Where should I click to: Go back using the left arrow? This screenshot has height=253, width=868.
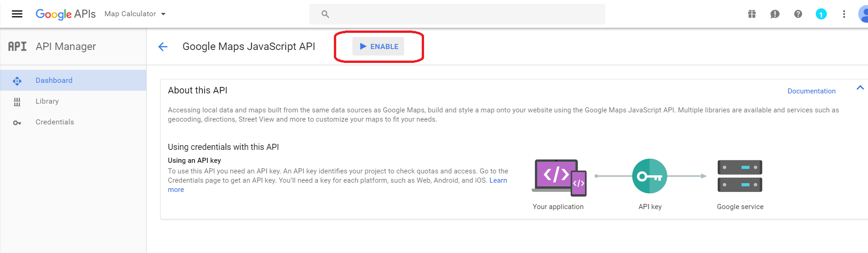coord(163,46)
